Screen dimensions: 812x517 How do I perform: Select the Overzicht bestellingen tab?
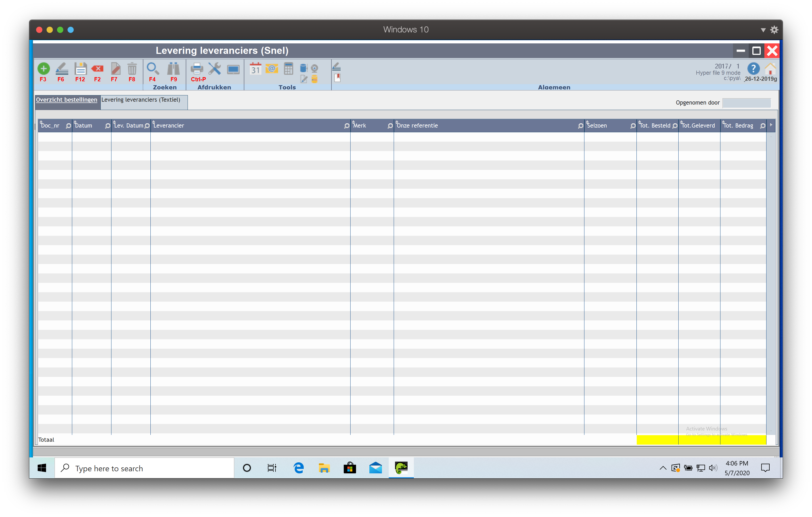coord(67,100)
